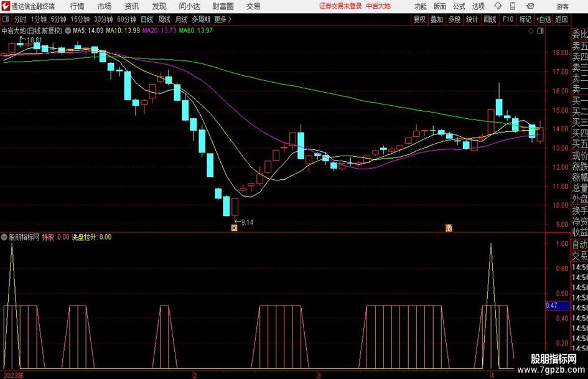Add stock with the +自选 button
This screenshot has width=588, height=379.
point(544,19)
